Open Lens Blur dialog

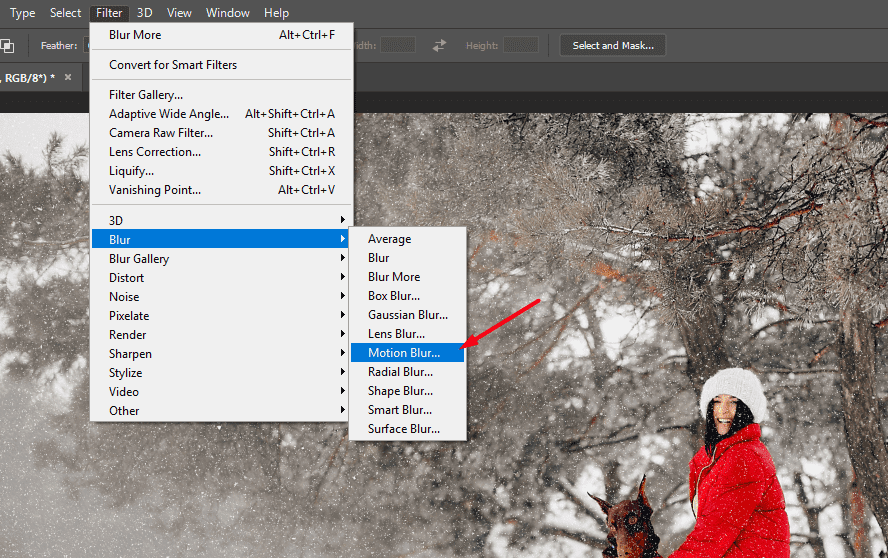(408, 334)
